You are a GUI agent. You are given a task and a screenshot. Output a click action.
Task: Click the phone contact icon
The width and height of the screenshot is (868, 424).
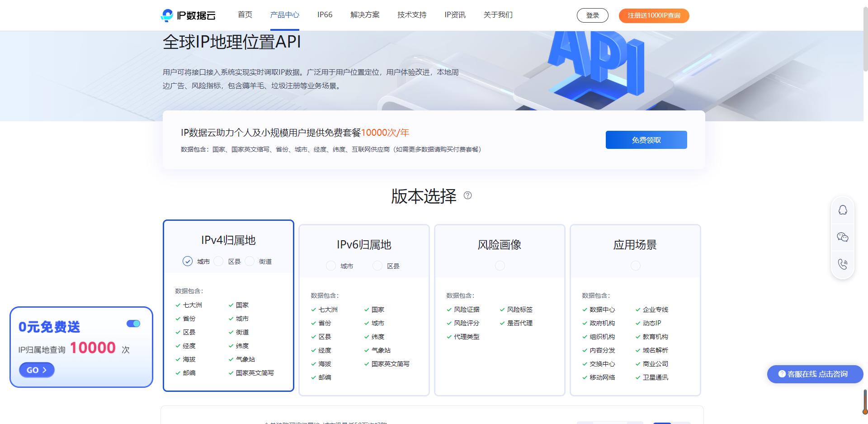[x=842, y=264]
